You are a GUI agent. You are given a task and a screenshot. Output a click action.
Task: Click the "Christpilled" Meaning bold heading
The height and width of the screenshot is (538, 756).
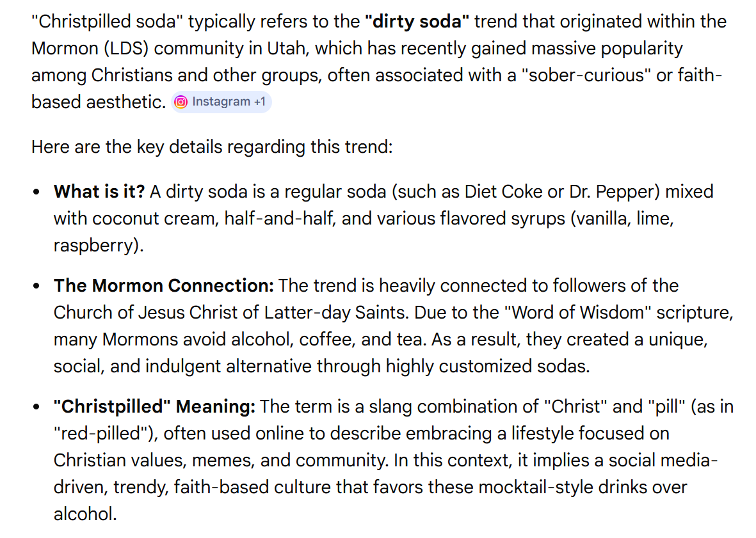tap(154, 406)
